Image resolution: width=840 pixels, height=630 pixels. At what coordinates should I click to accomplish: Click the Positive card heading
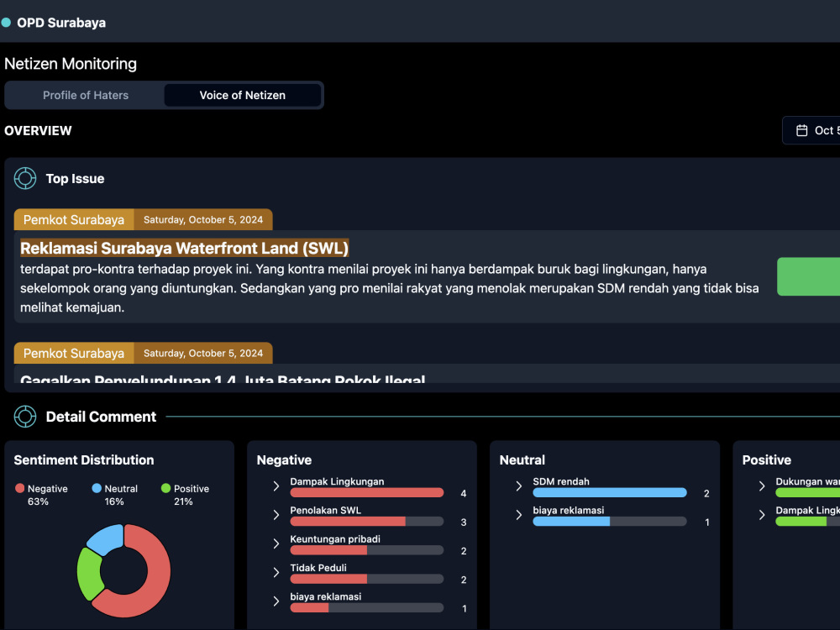pos(767,460)
